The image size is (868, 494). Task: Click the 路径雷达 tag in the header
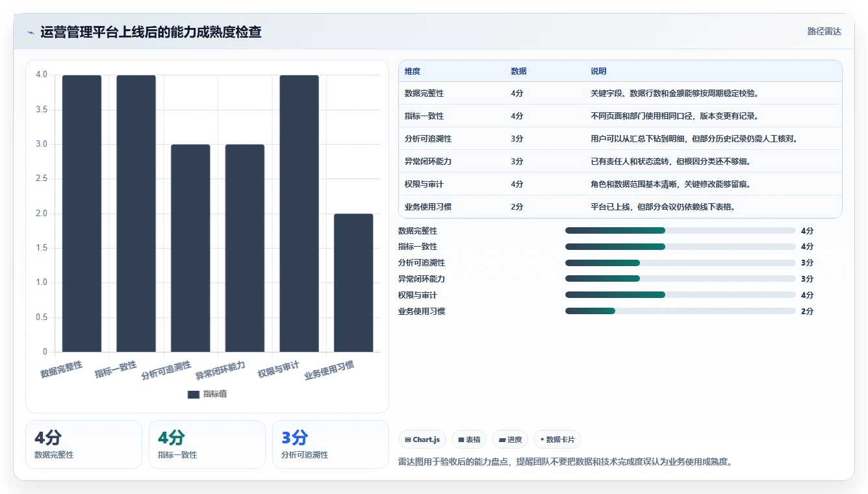point(824,31)
